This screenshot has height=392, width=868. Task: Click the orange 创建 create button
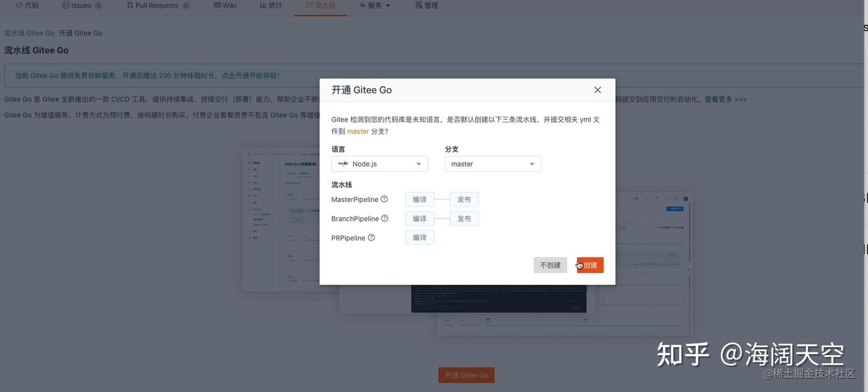(590, 263)
